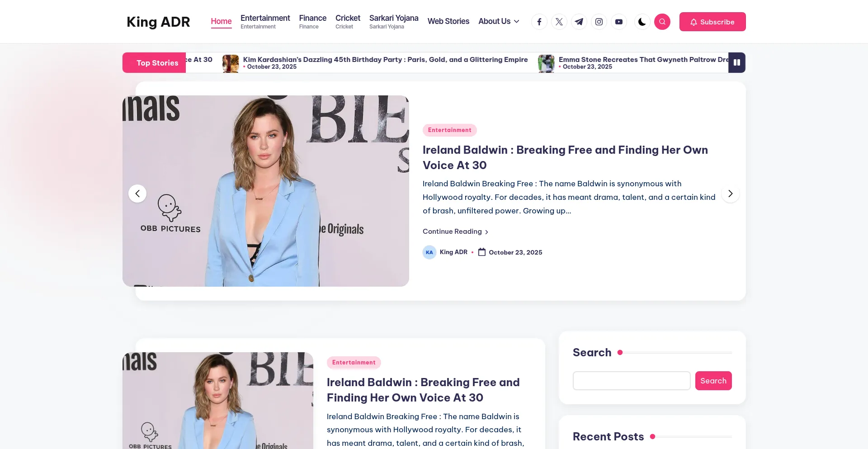Open the Telegram social icon

579,22
